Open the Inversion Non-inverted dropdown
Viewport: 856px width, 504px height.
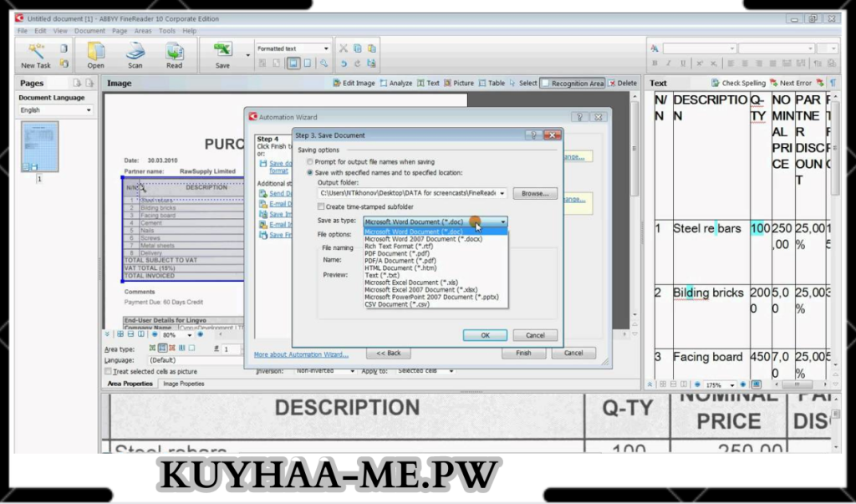[x=352, y=371]
